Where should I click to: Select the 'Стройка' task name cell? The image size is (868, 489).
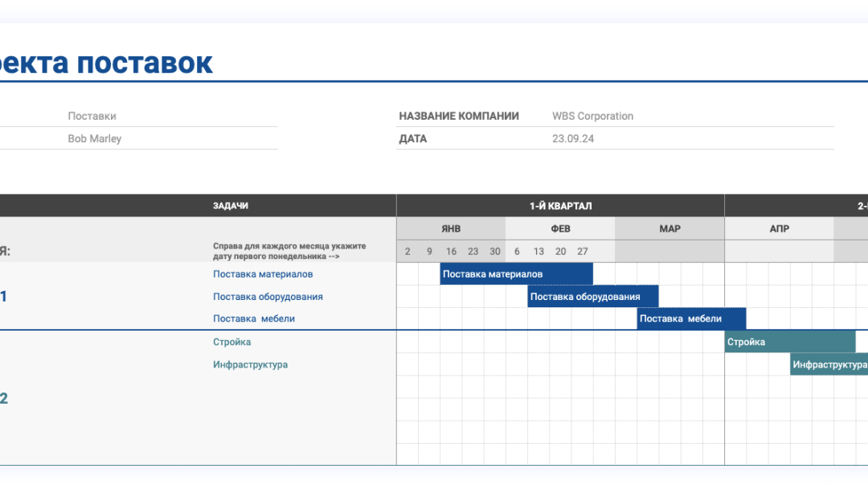click(232, 342)
